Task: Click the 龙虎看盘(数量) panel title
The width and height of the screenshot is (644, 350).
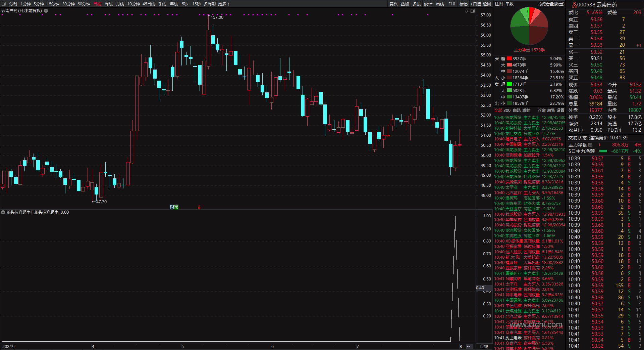Action: pos(551,4)
